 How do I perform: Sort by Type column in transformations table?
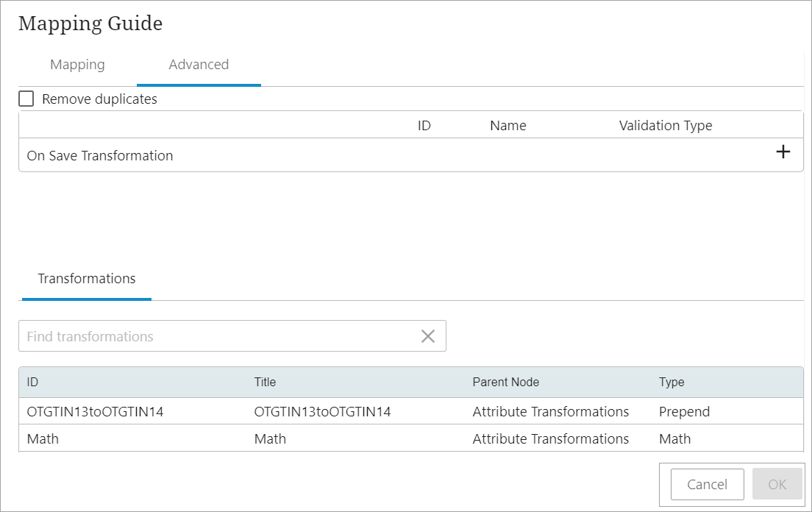pyautogui.click(x=672, y=382)
